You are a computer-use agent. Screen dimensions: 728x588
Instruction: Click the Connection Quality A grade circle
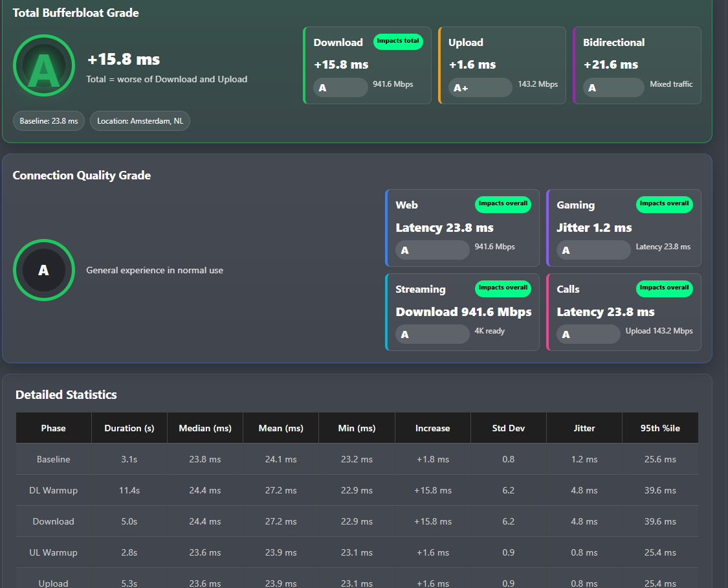click(x=44, y=270)
